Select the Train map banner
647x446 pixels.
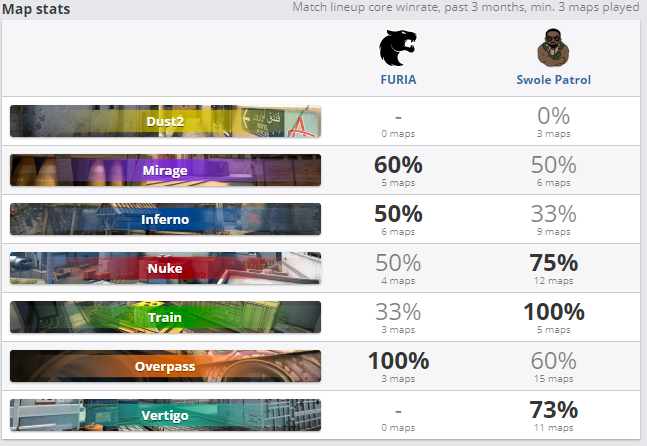(x=165, y=317)
